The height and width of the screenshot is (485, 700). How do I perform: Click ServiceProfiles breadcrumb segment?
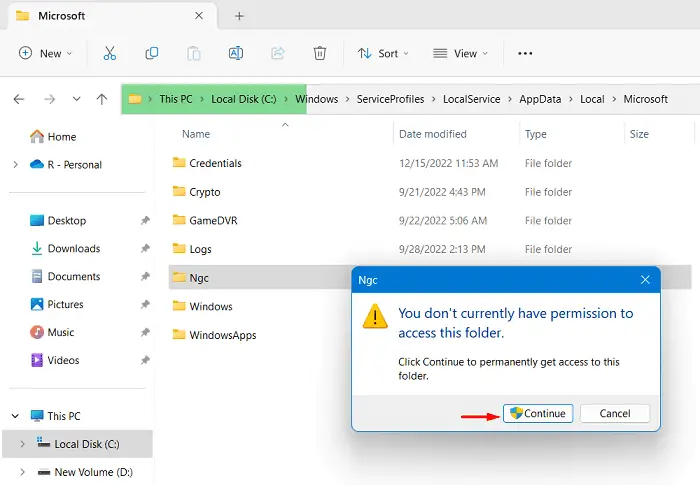pos(390,99)
